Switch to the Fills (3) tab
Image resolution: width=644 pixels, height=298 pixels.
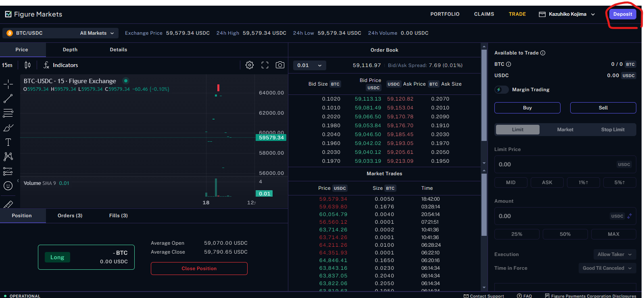pos(119,216)
